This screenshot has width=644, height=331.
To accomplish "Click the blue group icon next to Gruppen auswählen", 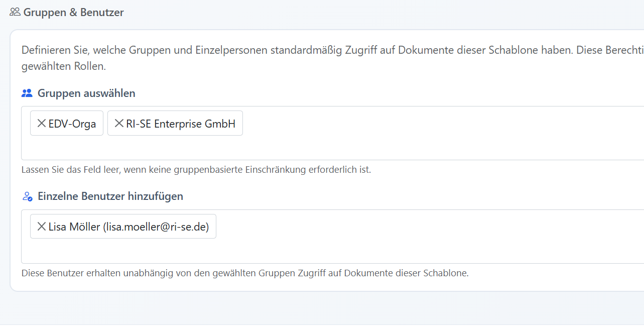I will point(27,93).
